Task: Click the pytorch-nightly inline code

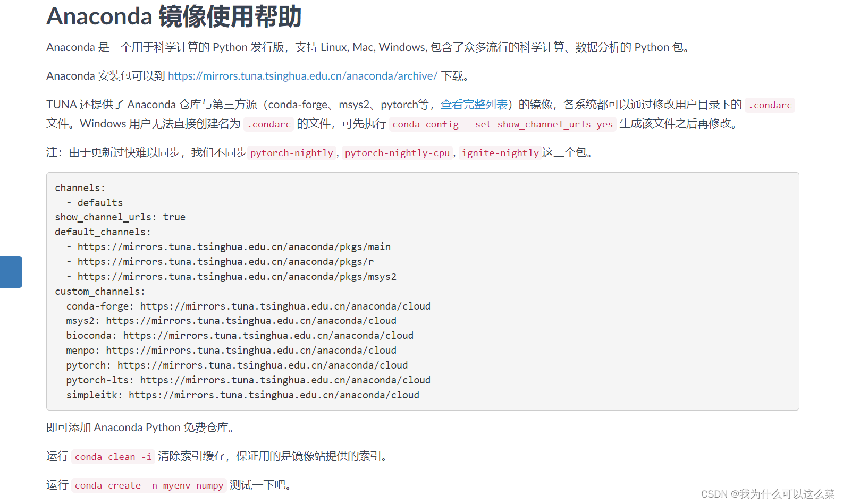Action: pyautogui.click(x=292, y=153)
